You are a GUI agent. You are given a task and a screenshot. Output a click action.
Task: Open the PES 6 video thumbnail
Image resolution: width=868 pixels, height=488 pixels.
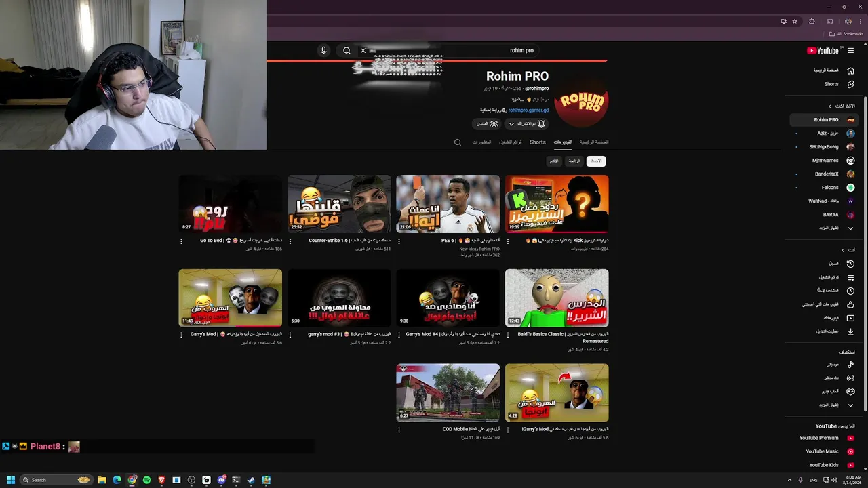(448, 204)
